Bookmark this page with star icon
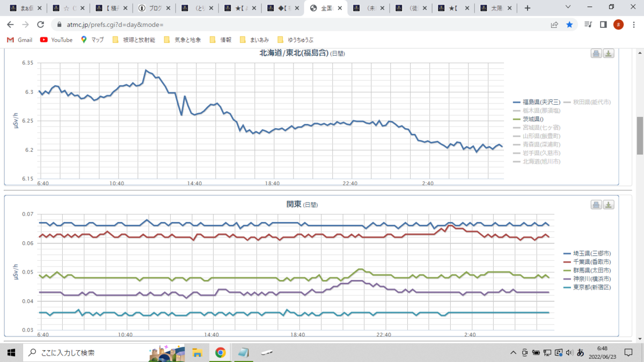 tap(569, 25)
